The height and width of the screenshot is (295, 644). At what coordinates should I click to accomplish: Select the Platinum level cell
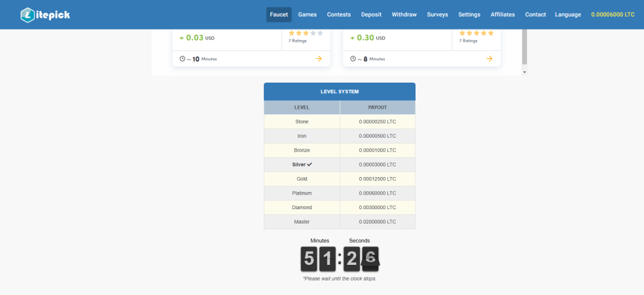302,193
